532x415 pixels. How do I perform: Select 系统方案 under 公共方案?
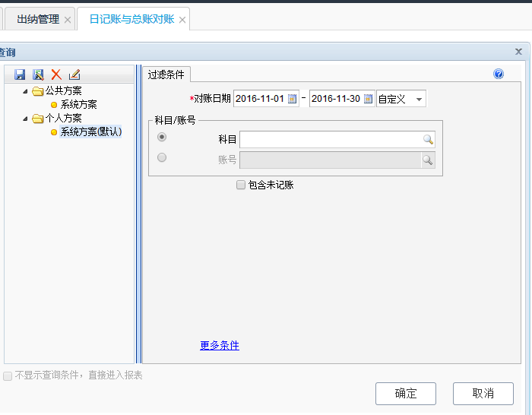click(78, 104)
